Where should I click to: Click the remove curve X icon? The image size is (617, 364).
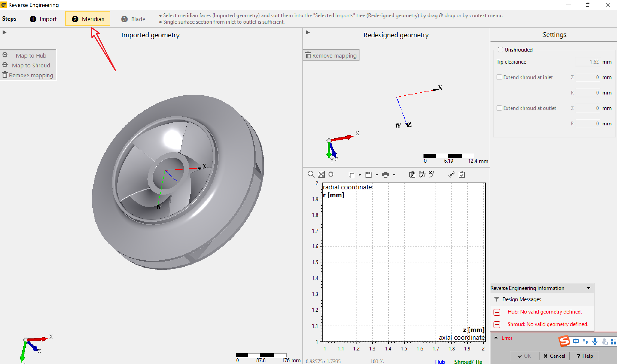pyautogui.click(x=431, y=174)
